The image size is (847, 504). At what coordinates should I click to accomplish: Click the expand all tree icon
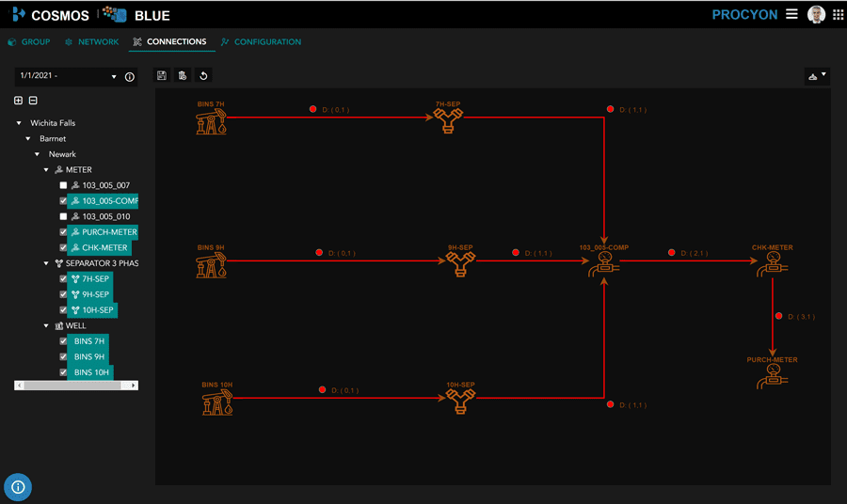[x=19, y=101]
